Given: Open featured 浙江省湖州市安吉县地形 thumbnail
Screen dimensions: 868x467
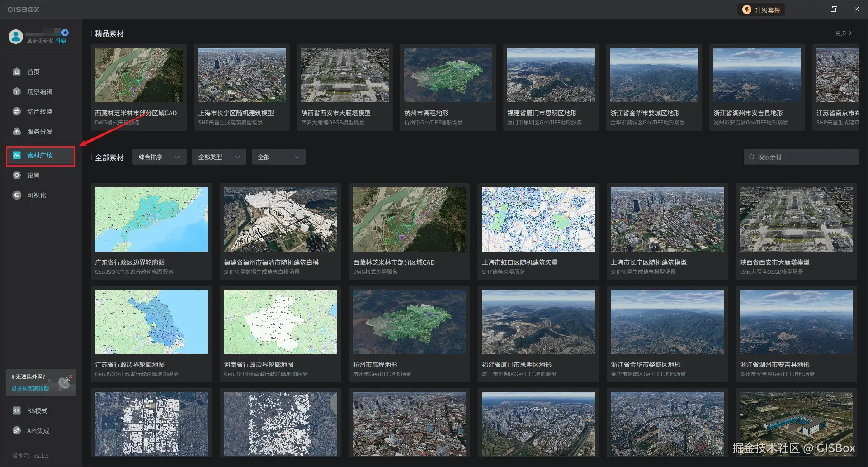Looking at the screenshot, I should tap(757, 75).
